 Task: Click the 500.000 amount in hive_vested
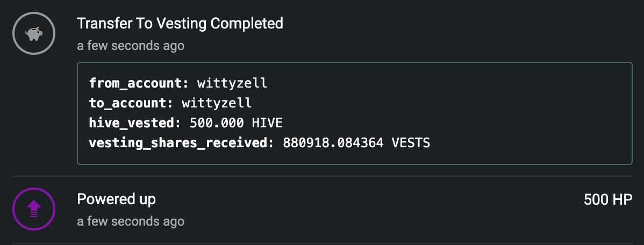click(217, 122)
